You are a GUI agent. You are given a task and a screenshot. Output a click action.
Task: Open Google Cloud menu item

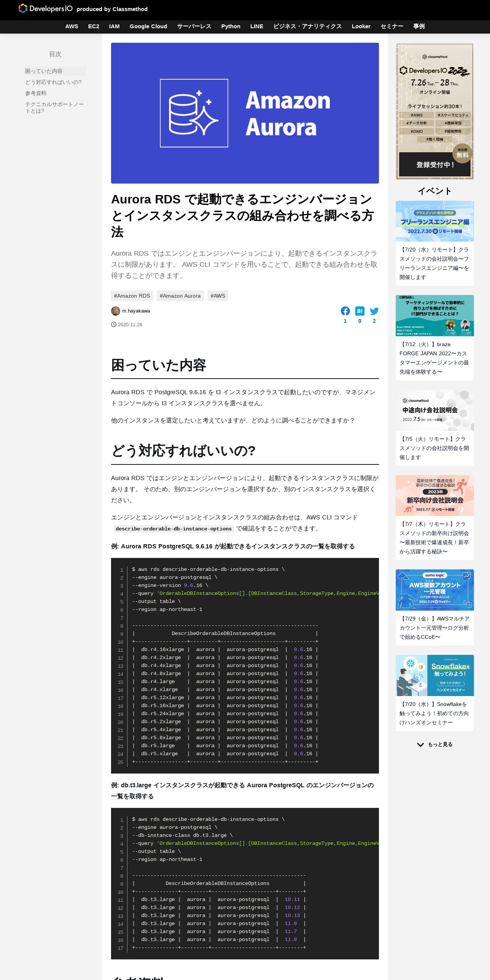[x=148, y=26]
